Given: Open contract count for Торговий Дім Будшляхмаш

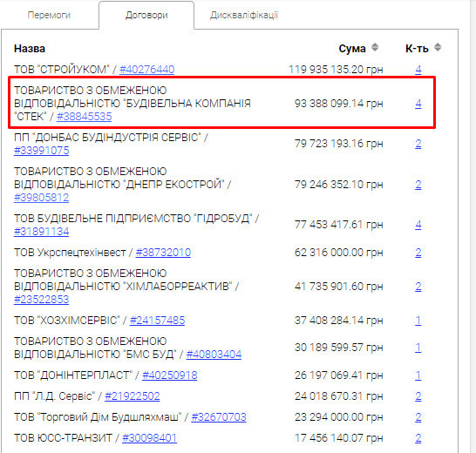Looking at the screenshot, I should [x=418, y=417].
